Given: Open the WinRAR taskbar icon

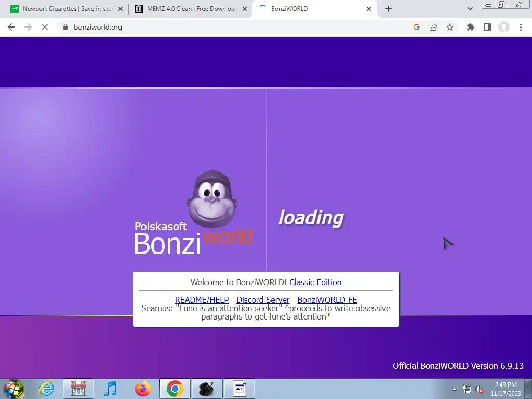Looking at the screenshot, I should coord(78,389).
